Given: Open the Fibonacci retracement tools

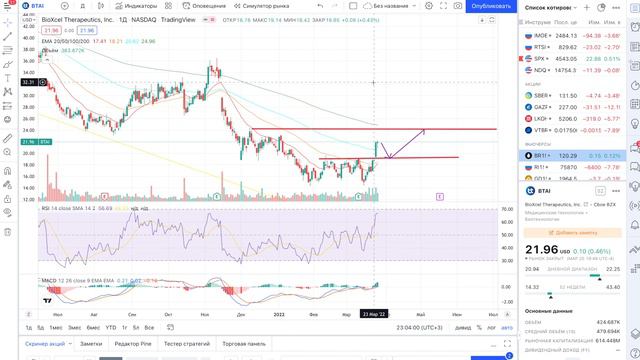Looking at the screenshot, I should [x=7, y=51].
